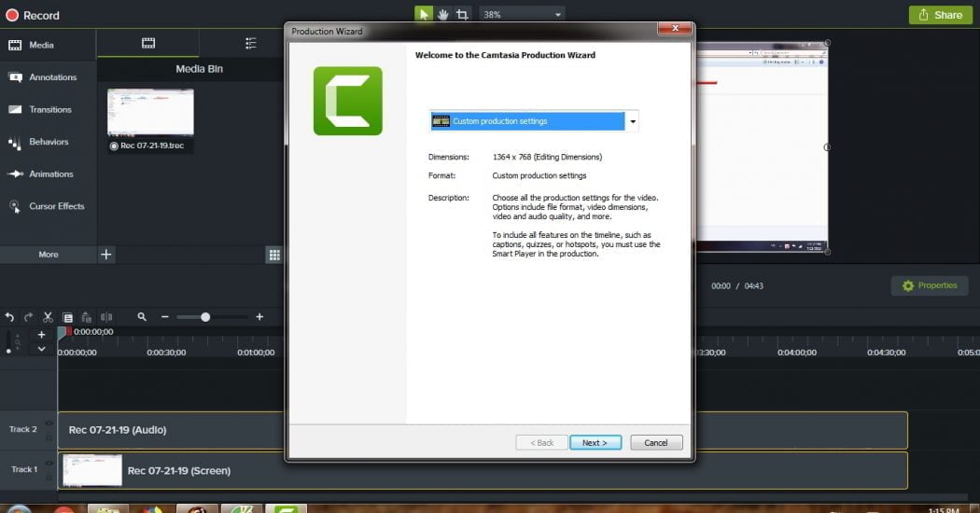Click the 0:04:00;00 ruler mark
The height and width of the screenshot is (513, 980).
pyautogui.click(x=797, y=353)
